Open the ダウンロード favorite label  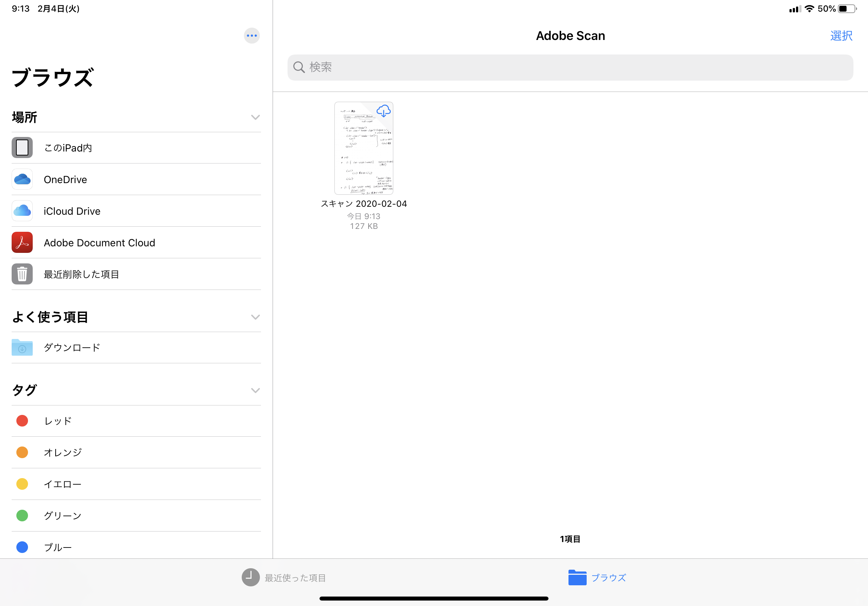(x=72, y=348)
